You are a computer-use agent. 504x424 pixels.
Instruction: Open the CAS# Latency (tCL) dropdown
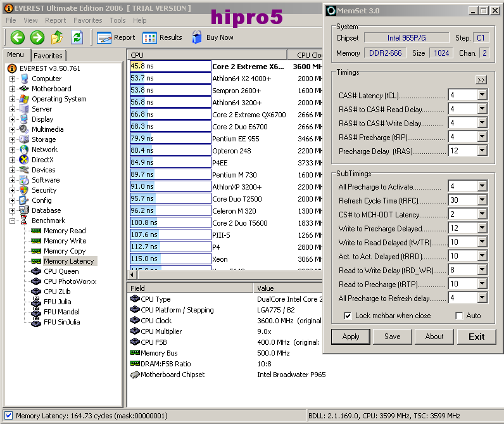click(482, 95)
